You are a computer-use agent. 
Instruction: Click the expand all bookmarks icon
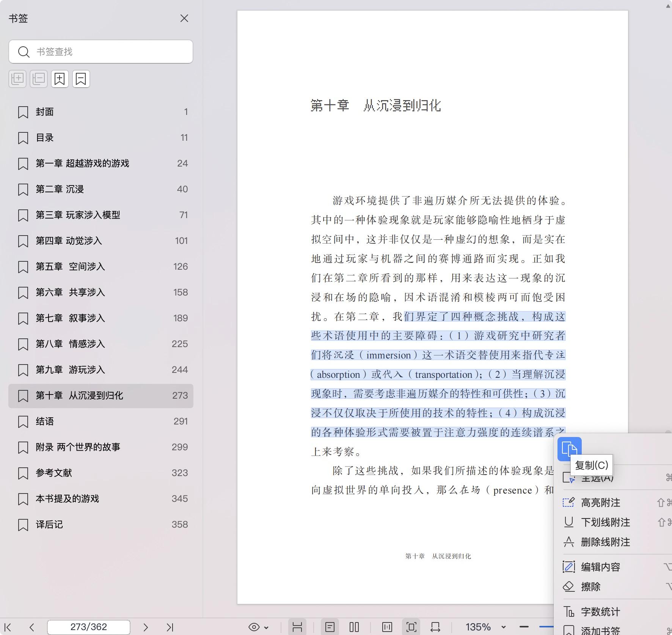(17, 79)
